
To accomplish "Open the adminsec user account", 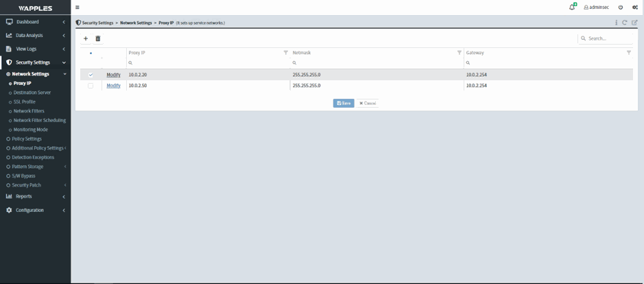I will click(x=597, y=8).
